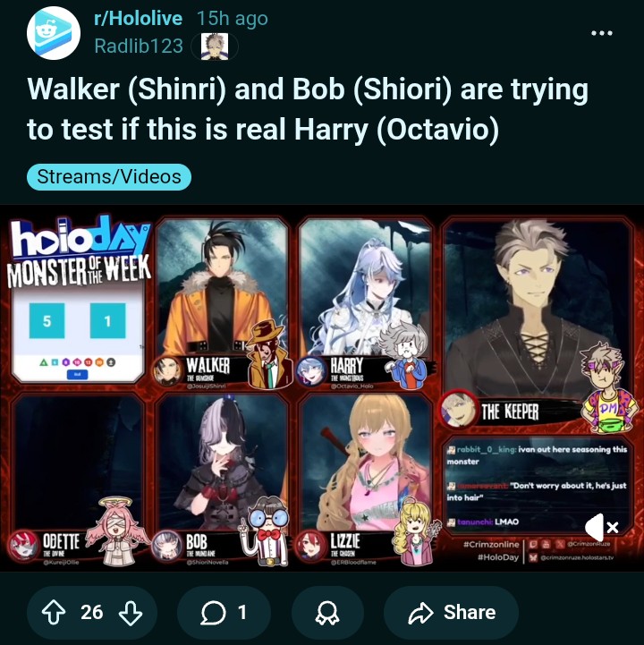This screenshot has height=645, width=644.
Task: Open user Radlib123's profile
Action: (x=139, y=46)
